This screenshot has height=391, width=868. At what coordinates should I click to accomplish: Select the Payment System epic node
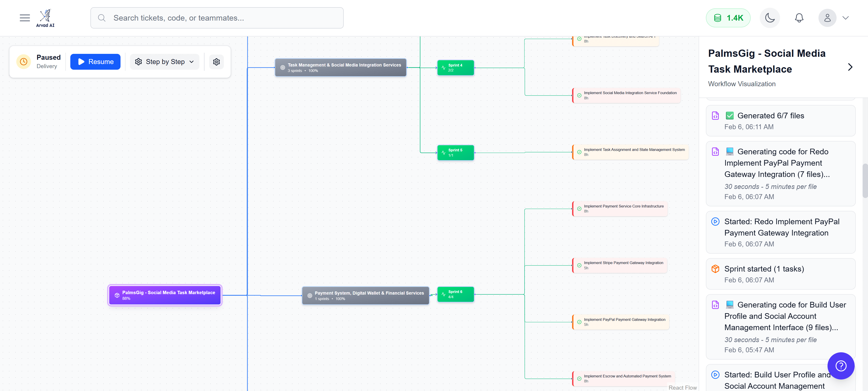coord(365,296)
